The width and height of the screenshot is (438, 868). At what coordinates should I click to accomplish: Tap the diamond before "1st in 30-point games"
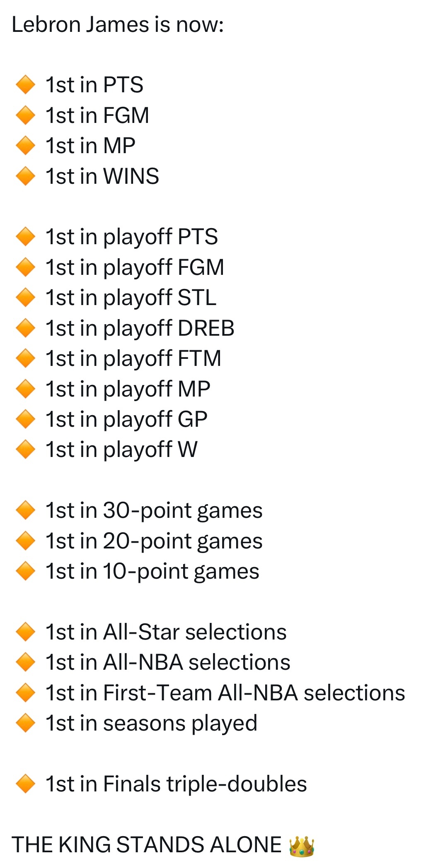click(25, 510)
